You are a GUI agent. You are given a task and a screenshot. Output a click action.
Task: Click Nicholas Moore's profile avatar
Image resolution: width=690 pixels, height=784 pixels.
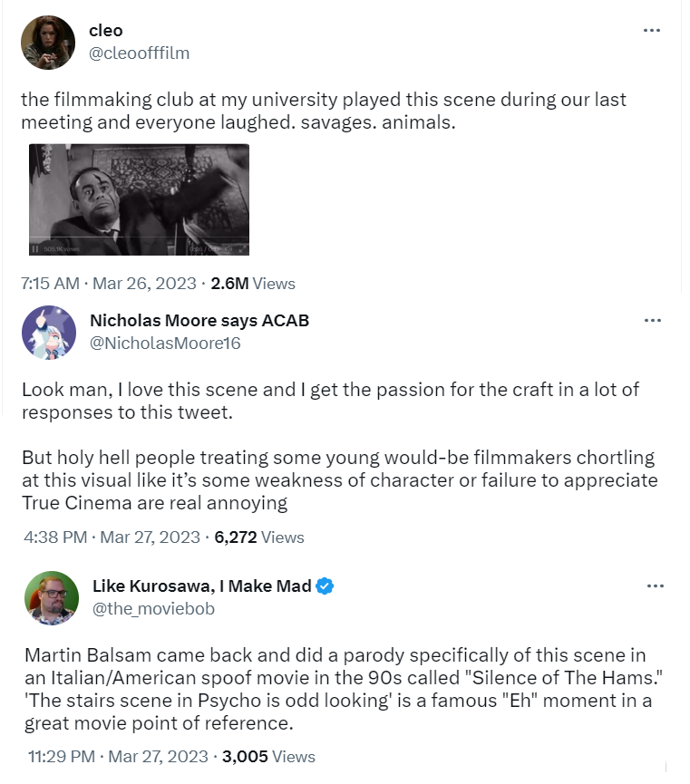point(48,332)
